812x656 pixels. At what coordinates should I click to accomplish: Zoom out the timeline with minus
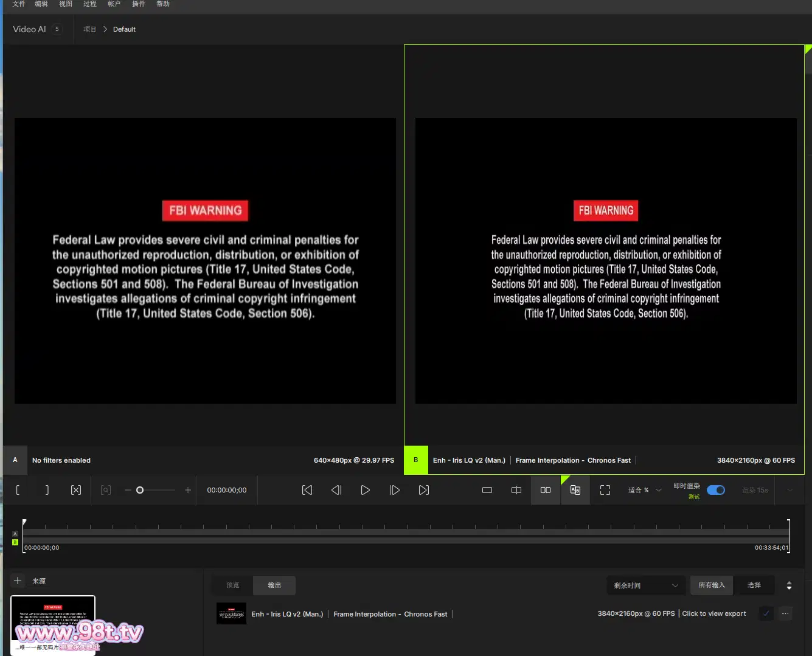click(x=128, y=490)
